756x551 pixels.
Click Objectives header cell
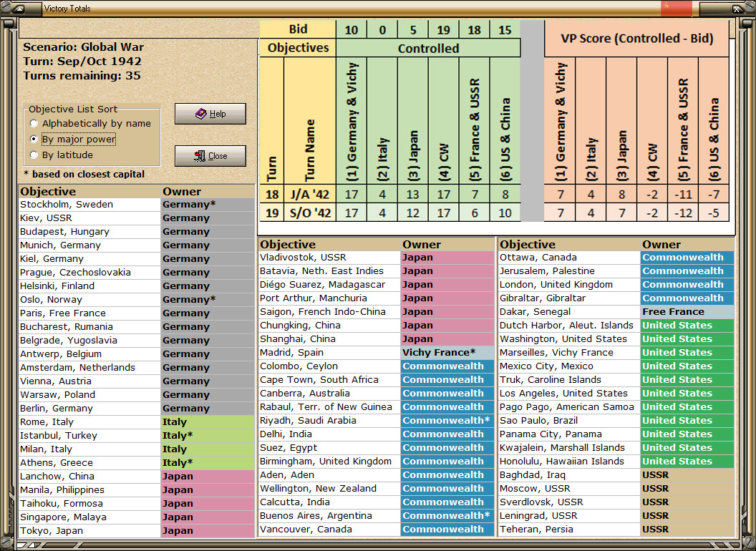(298, 48)
